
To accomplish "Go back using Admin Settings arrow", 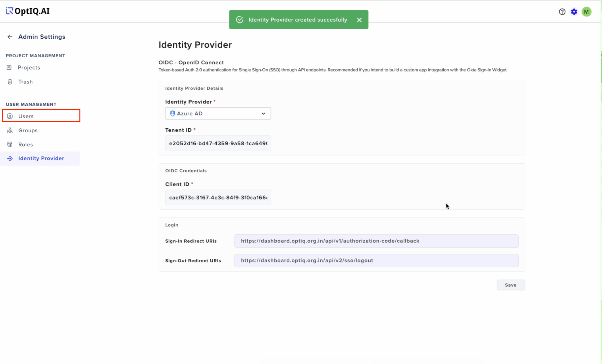I will coord(10,37).
